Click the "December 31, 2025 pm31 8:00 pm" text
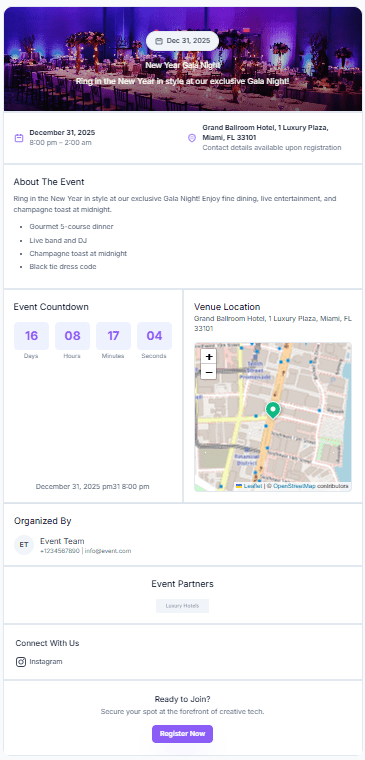The height and width of the screenshot is (760, 365). [x=93, y=487]
